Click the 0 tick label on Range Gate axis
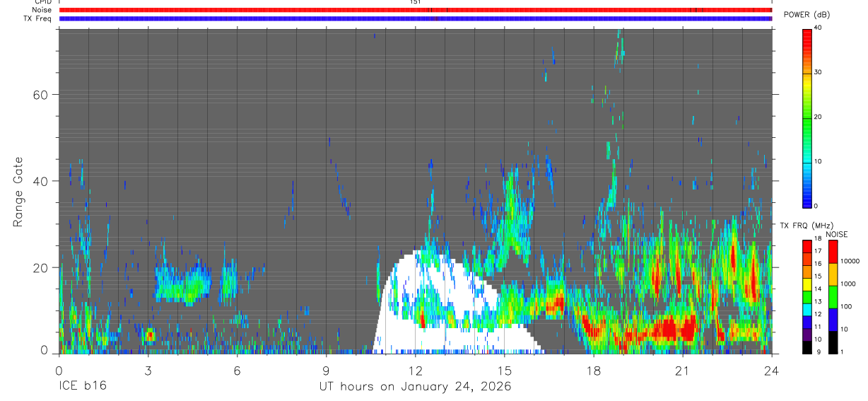Viewport: 868px width, 401px height. point(45,350)
